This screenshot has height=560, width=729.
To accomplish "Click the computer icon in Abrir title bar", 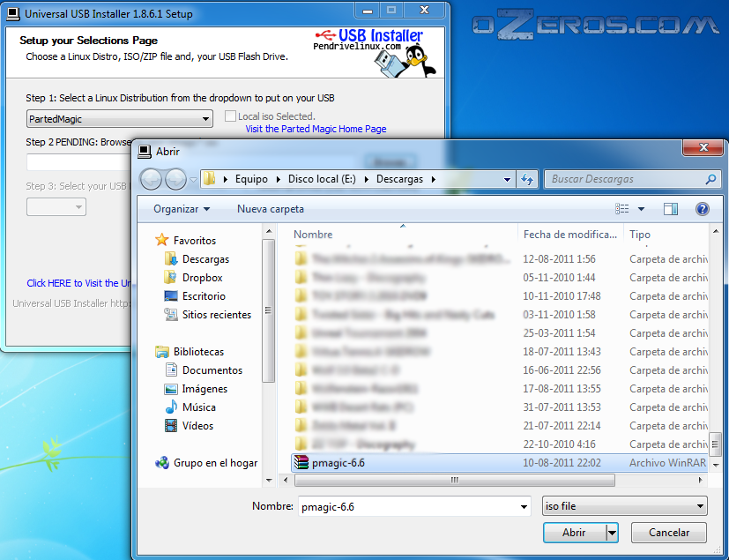I will [x=145, y=151].
